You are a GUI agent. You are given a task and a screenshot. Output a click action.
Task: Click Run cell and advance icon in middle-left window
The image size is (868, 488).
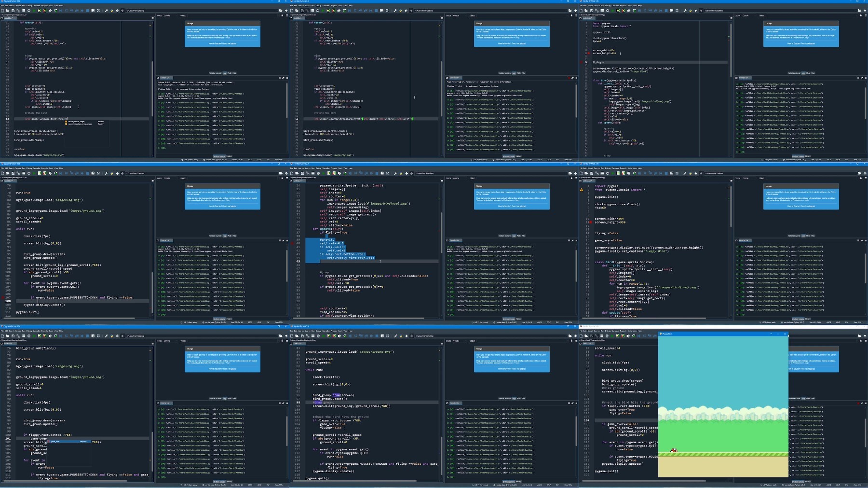point(45,173)
